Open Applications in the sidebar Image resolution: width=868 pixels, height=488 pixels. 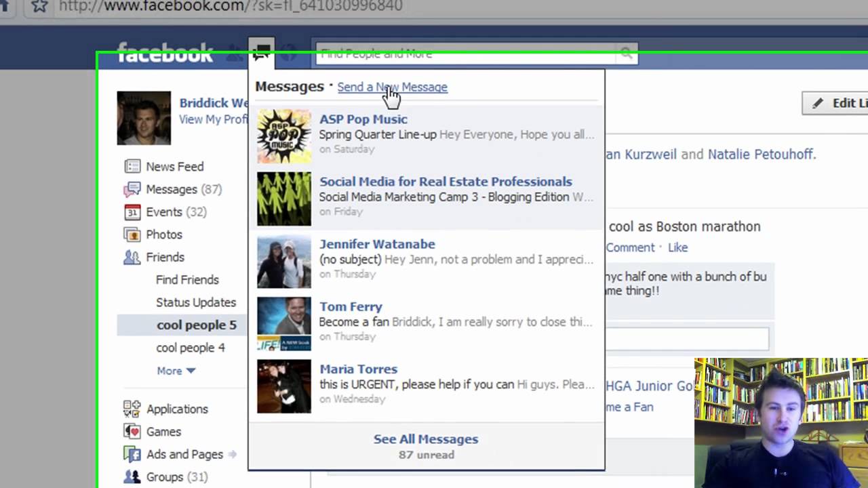click(x=177, y=409)
